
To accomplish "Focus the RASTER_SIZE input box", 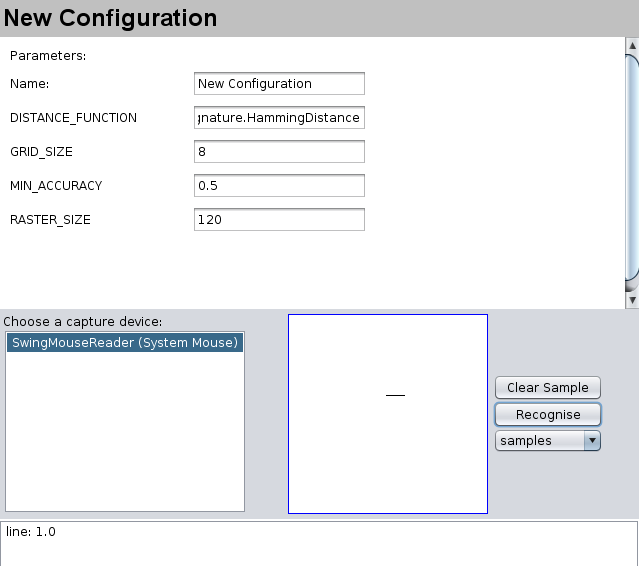I will [279, 220].
